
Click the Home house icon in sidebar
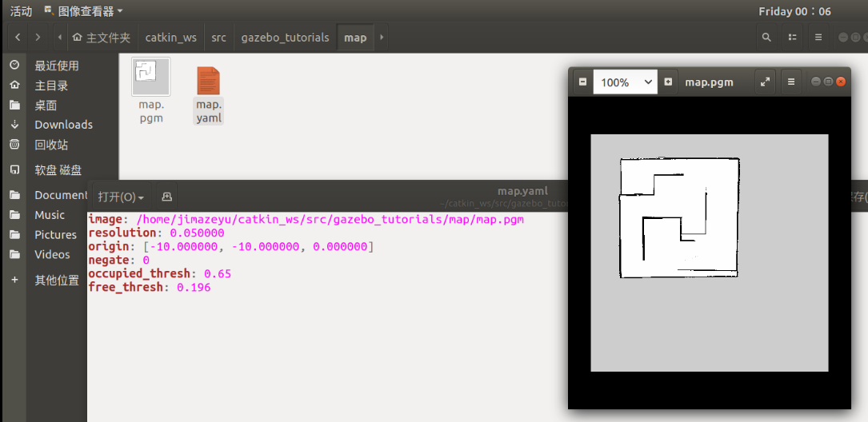click(x=15, y=86)
